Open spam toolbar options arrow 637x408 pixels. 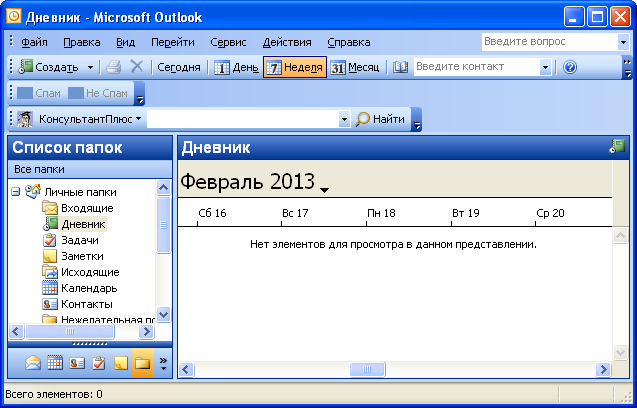(139, 93)
